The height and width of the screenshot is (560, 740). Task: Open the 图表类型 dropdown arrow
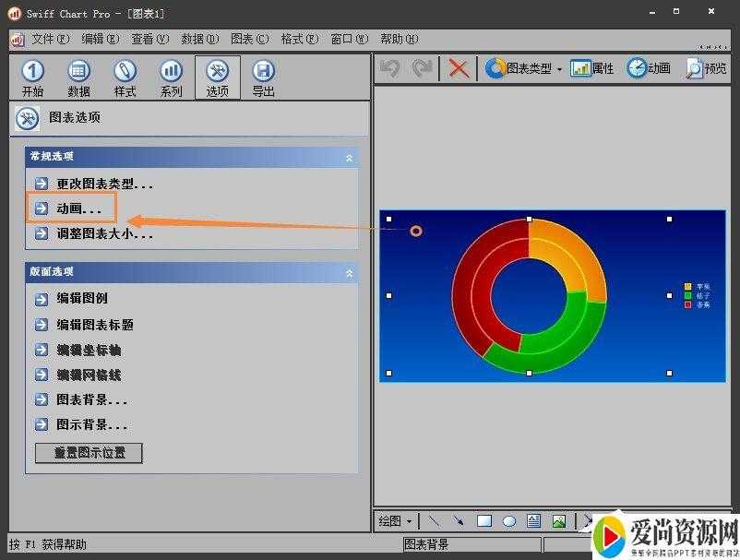pyautogui.click(x=559, y=69)
